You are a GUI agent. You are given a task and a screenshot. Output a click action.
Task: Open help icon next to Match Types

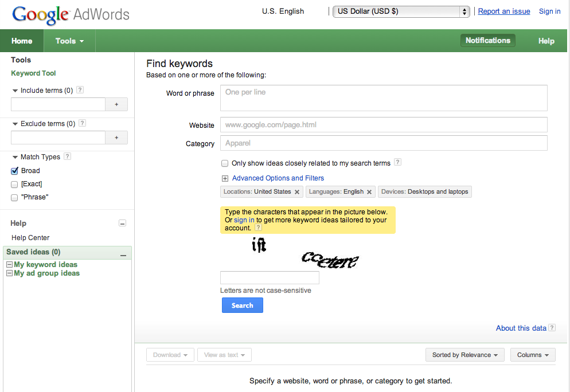click(67, 156)
